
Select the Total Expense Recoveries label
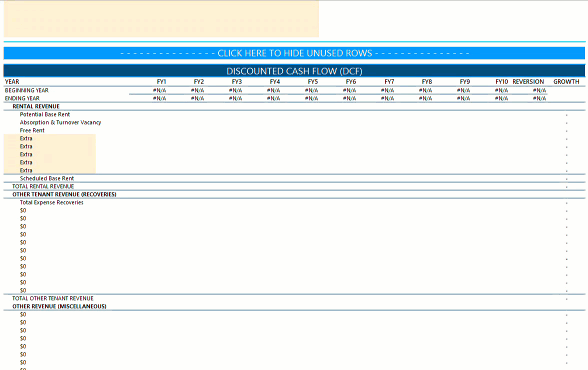click(52, 202)
